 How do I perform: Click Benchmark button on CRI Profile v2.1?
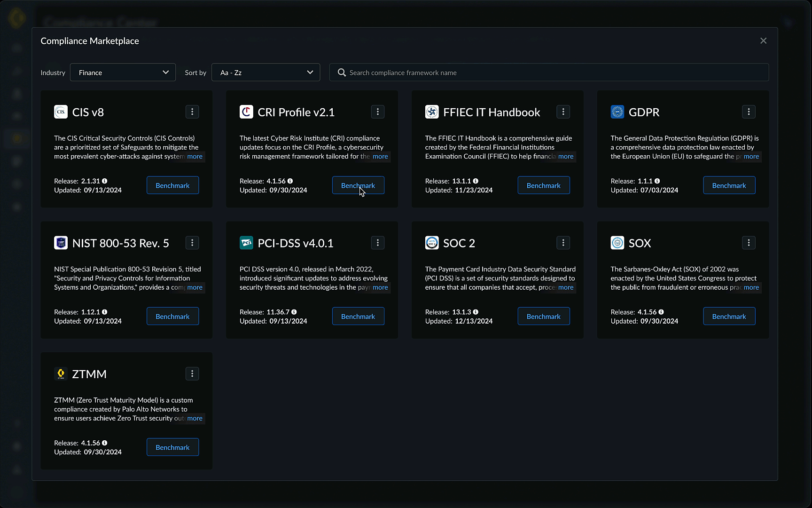click(x=358, y=185)
